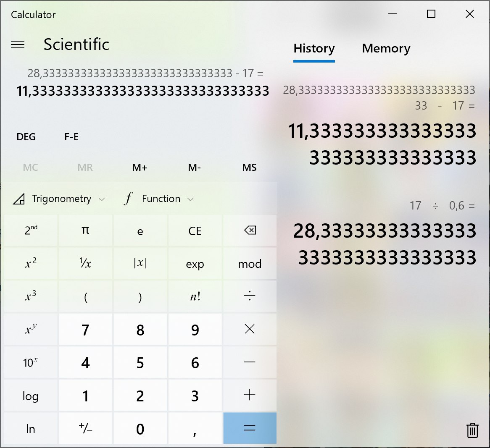Click digit 5 key
Viewport: 490px width, 448px height.
pyautogui.click(x=140, y=362)
